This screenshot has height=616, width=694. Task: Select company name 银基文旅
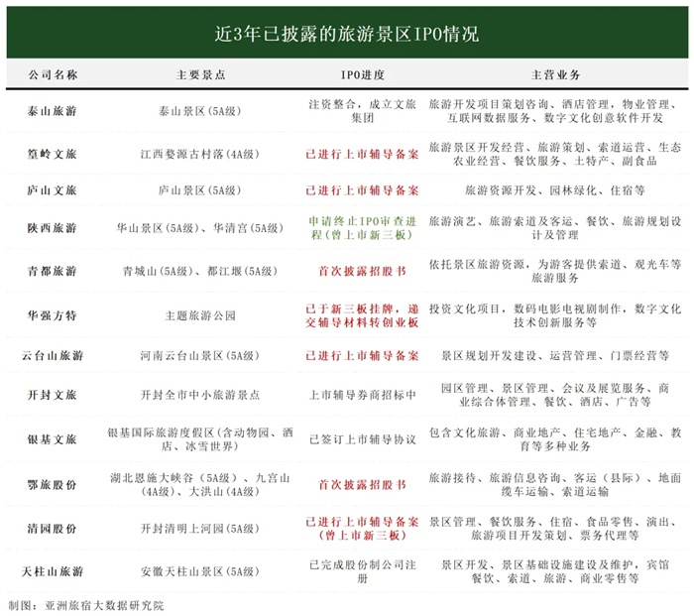(x=53, y=439)
